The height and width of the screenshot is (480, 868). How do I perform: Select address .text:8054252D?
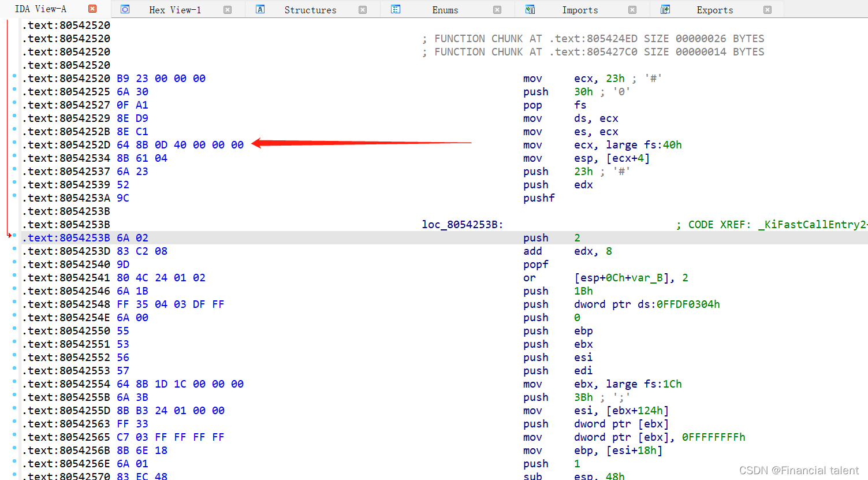[66, 145]
